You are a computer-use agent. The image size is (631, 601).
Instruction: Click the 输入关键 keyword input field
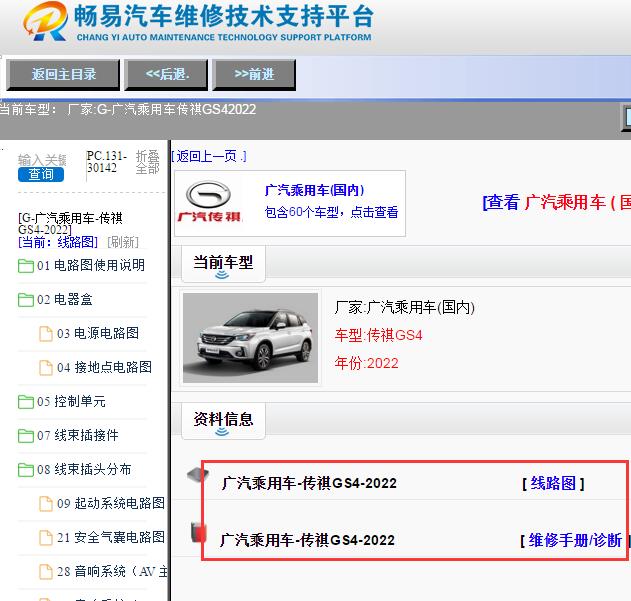42,160
